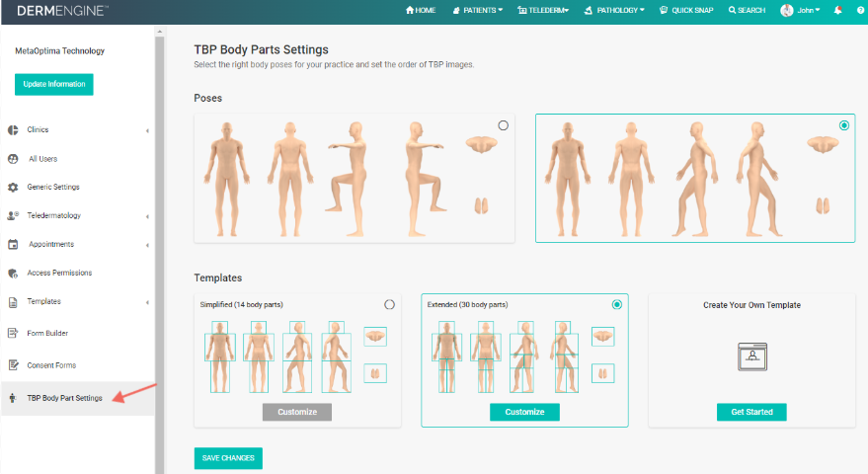Click the Clinics sidebar icon
Image resolution: width=868 pixels, height=474 pixels.
click(13, 130)
